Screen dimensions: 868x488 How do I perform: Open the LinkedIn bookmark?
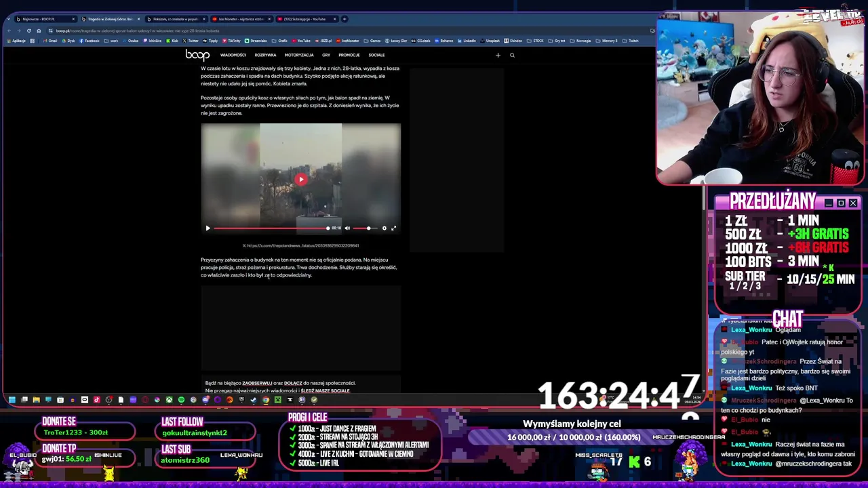467,41
